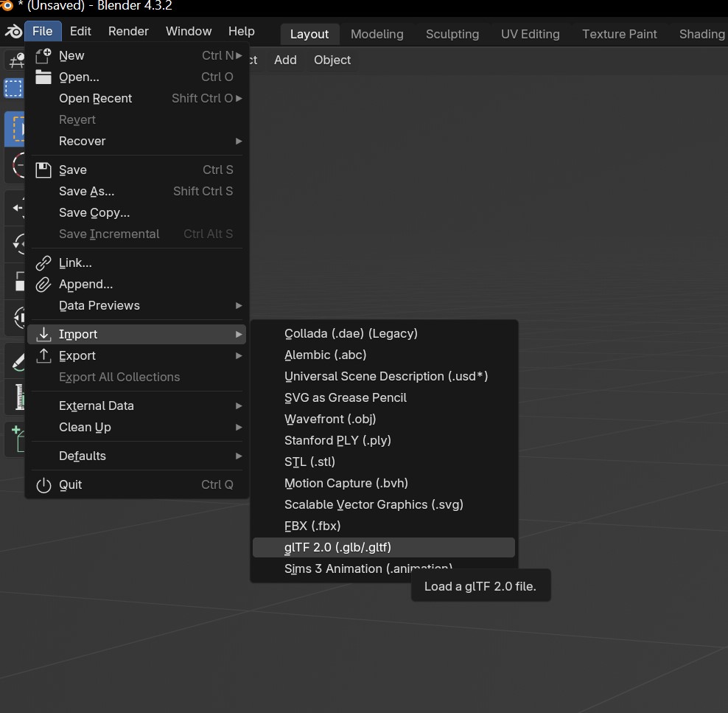The width and height of the screenshot is (728, 713).
Task: Click the Blender logo icon
Action: pyautogui.click(x=13, y=32)
